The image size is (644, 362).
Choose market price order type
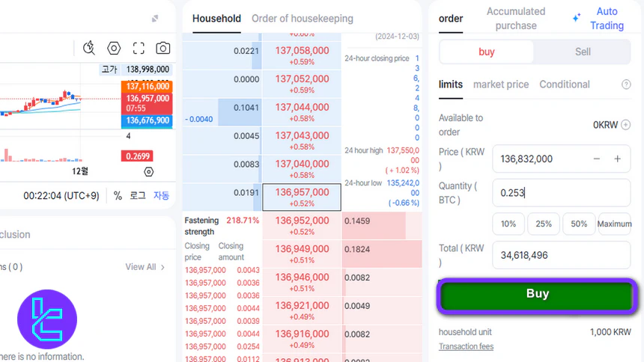point(501,85)
